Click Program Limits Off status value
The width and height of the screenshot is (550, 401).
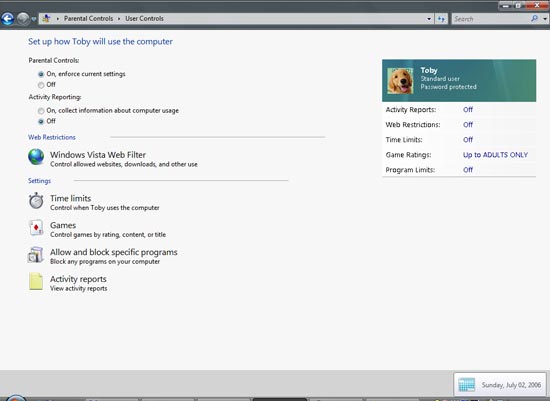(468, 170)
